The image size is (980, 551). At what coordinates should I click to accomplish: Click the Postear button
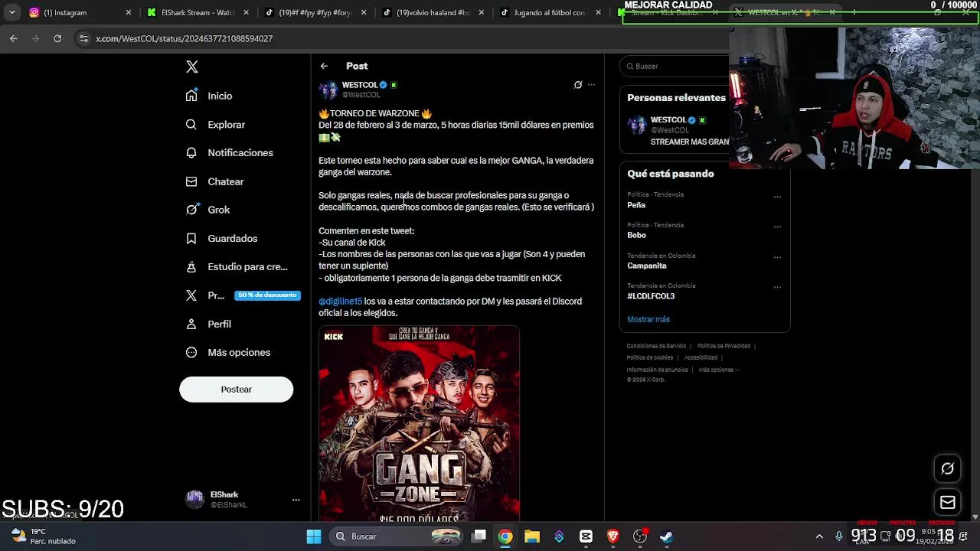(x=236, y=390)
